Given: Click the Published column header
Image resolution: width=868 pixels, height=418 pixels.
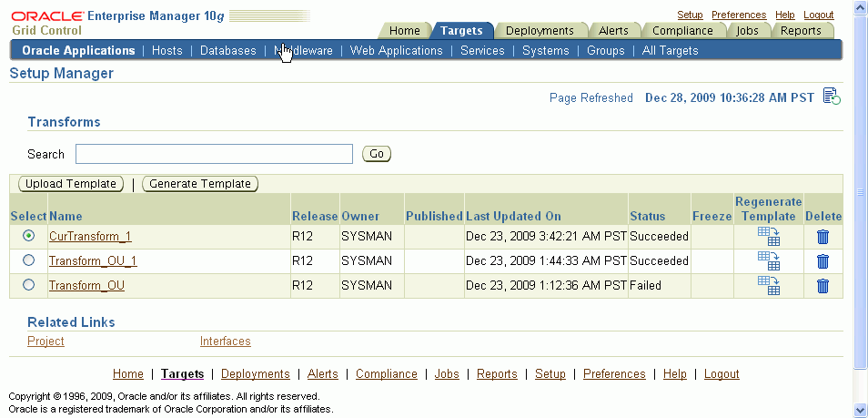Looking at the screenshot, I should pyautogui.click(x=434, y=216).
